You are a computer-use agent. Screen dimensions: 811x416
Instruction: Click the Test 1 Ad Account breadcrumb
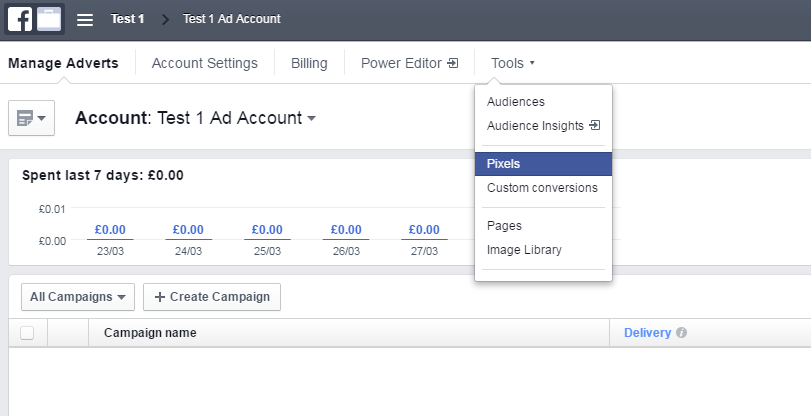(x=232, y=19)
